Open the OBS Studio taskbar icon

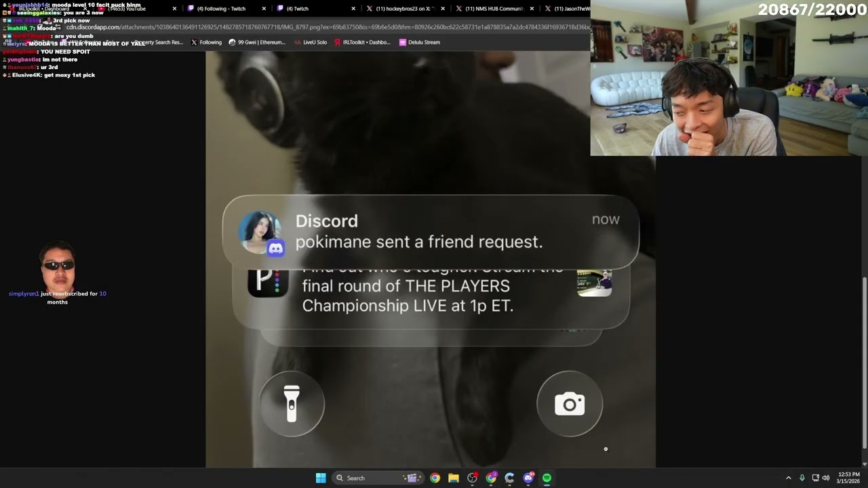(473, 478)
